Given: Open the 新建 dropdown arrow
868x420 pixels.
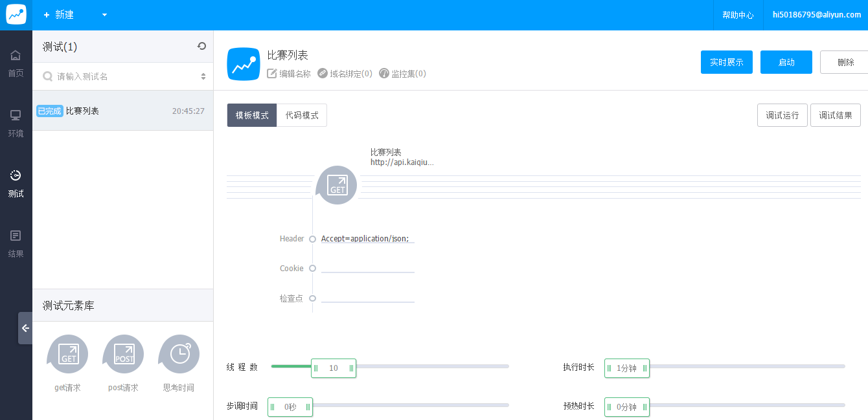Looking at the screenshot, I should click(x=105, y=15).
